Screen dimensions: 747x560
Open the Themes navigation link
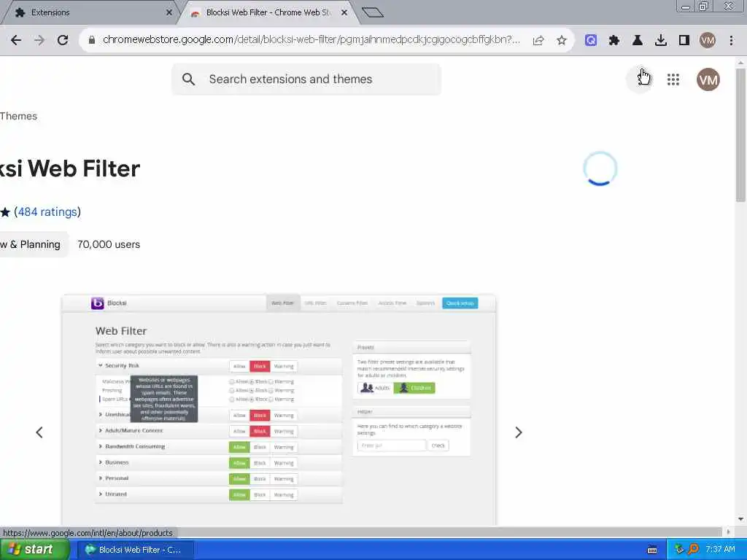18,116
